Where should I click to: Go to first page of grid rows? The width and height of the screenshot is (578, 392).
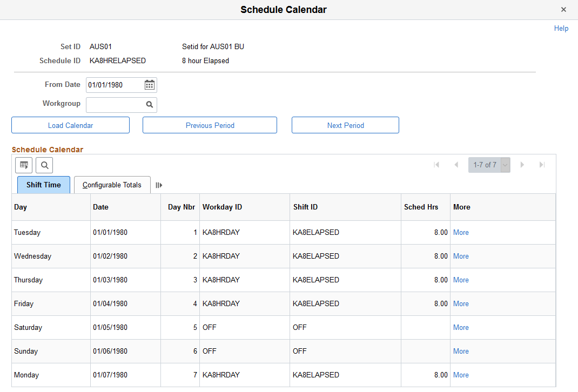click(436, 165)
